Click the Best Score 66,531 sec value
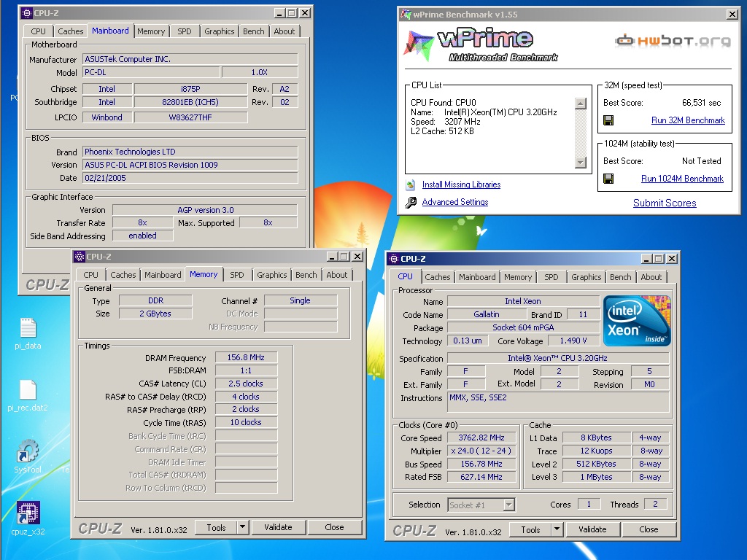This screenshot has width=747, height=560. tap(701, 103)
